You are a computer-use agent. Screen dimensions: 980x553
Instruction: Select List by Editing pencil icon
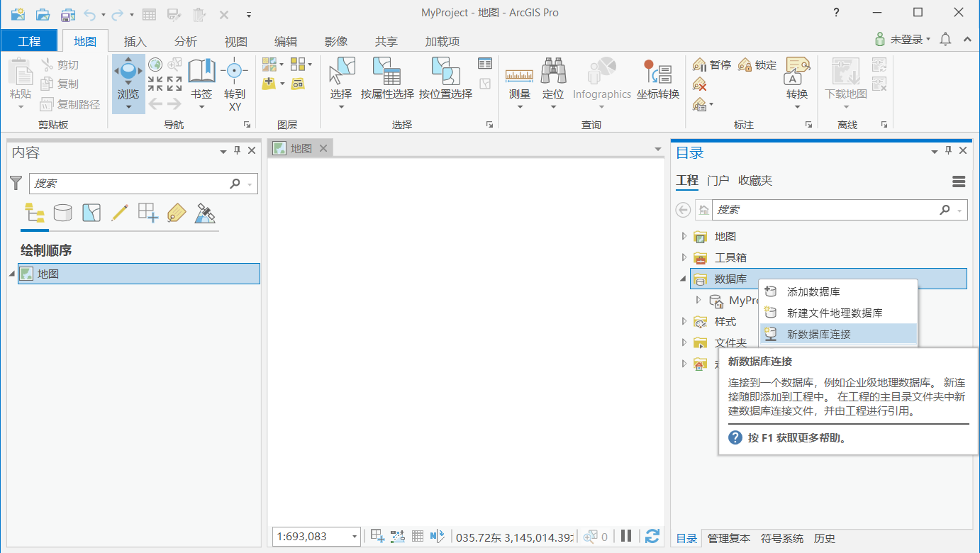[120, 212]
